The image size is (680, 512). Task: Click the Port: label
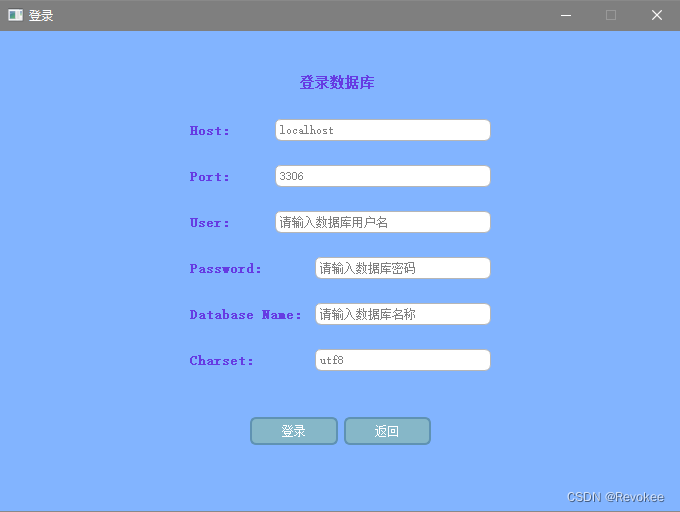pos(209,177)
